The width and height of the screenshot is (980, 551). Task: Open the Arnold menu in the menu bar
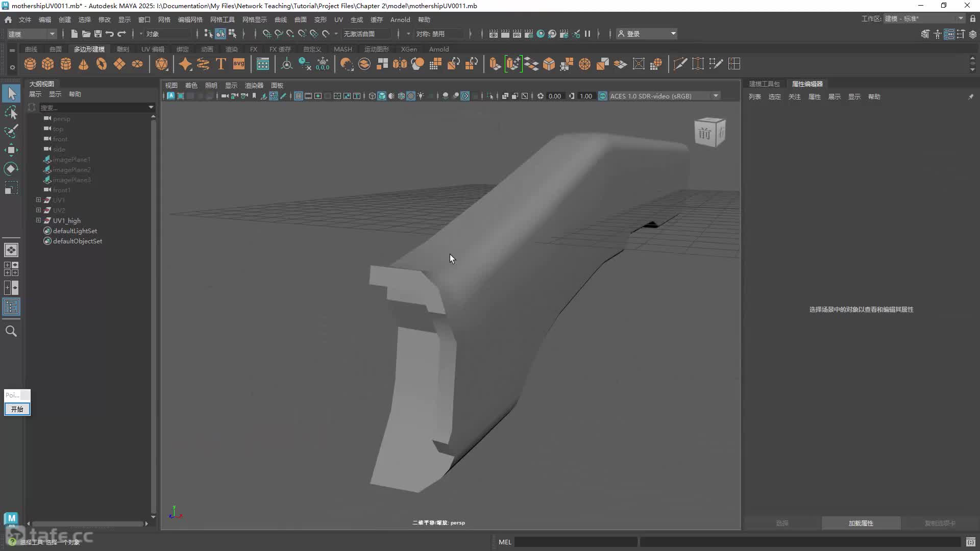point(400,19)
